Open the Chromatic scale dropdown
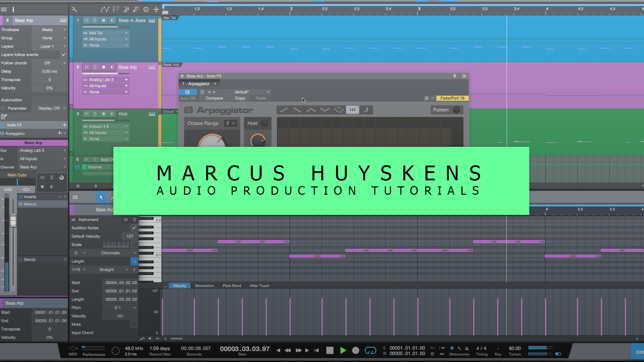The width and height of the screenshot is (644, 362). [x=114, y=253]
